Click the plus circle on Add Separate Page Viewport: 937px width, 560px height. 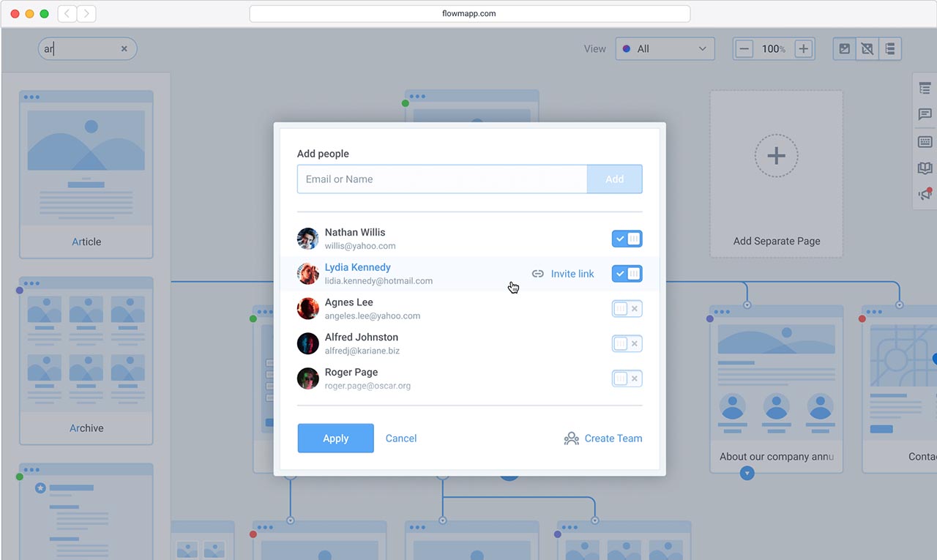[x=777, y=156]
